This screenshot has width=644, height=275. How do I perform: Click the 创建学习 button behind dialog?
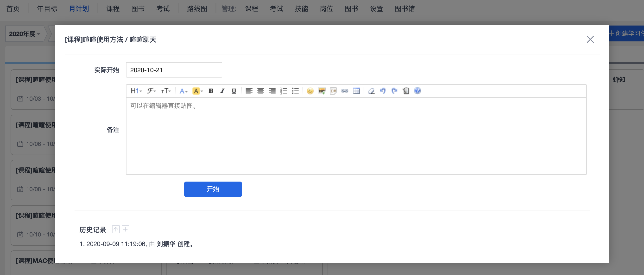coord(626,33)
